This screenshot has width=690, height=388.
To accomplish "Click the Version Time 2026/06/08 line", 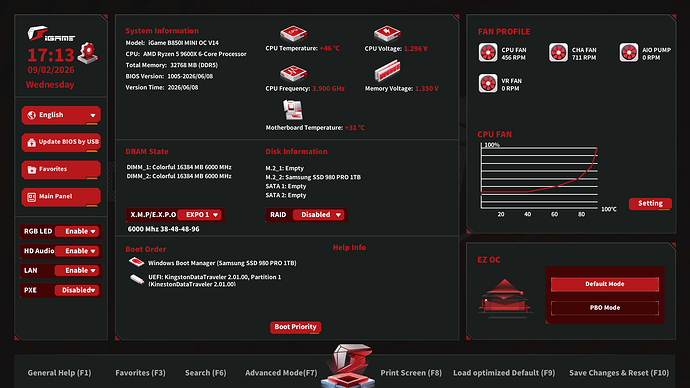I will pos(162,88).
